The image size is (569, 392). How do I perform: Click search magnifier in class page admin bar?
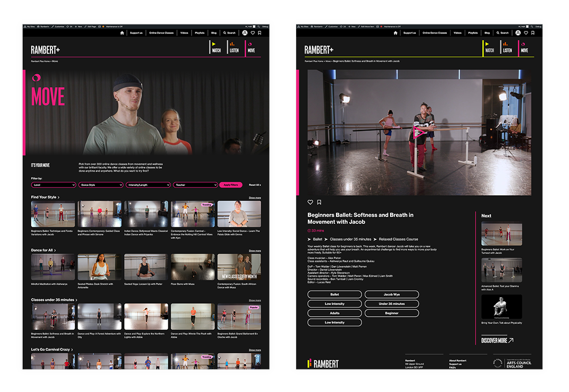(x=532, y=27)
